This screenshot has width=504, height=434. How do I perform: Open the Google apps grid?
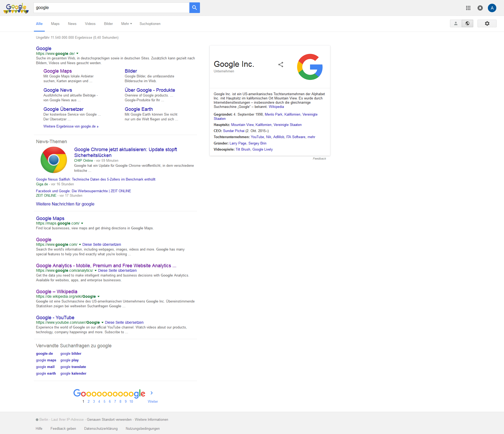click(x=468, y=8)
